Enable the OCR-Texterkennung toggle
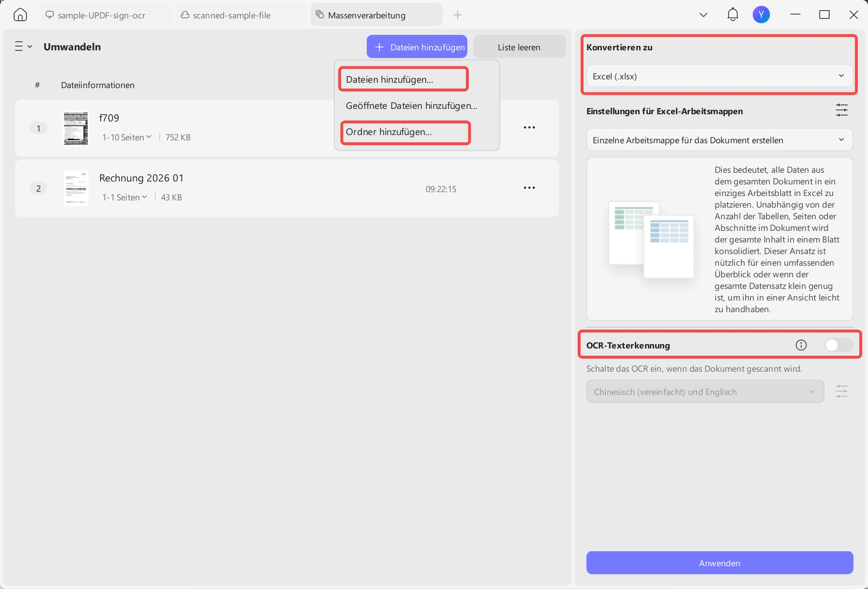This screenshot has height=589, width=868. 839,345
